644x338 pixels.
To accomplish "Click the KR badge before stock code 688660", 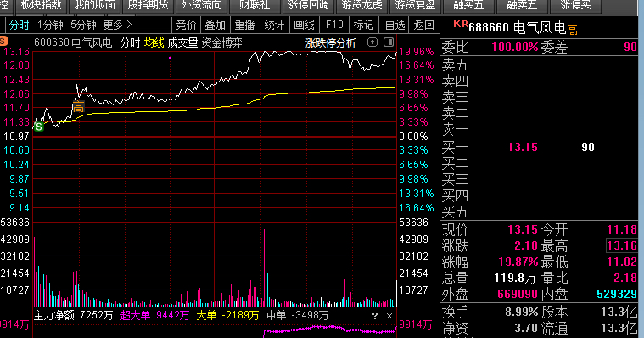I will coord(461,25).
